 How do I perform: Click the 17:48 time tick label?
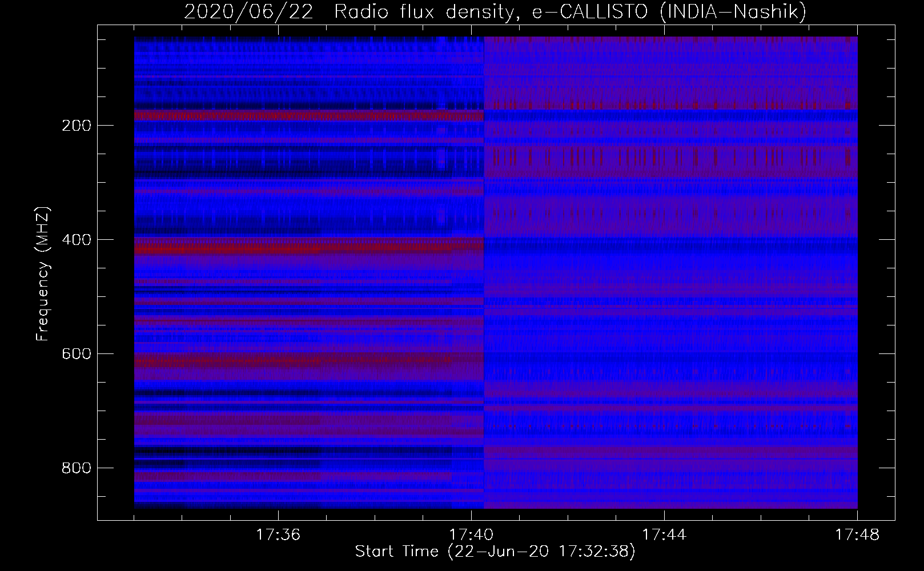(857, 535)
